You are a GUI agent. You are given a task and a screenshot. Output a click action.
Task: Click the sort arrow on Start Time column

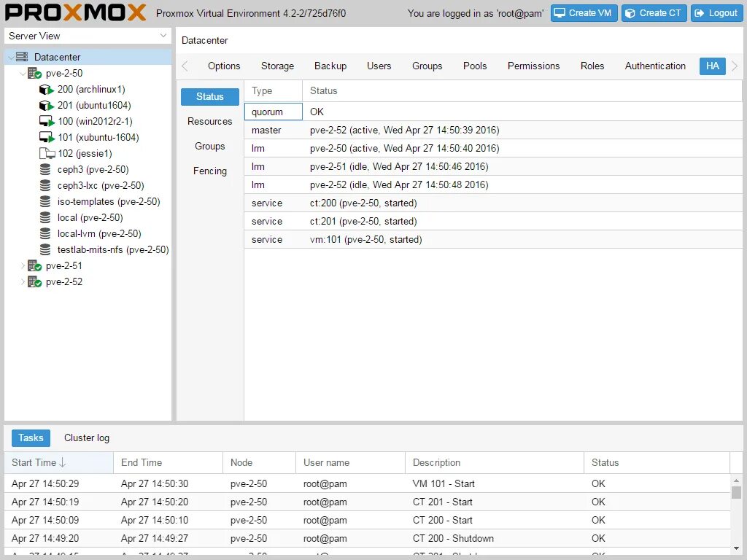[63, 462]
